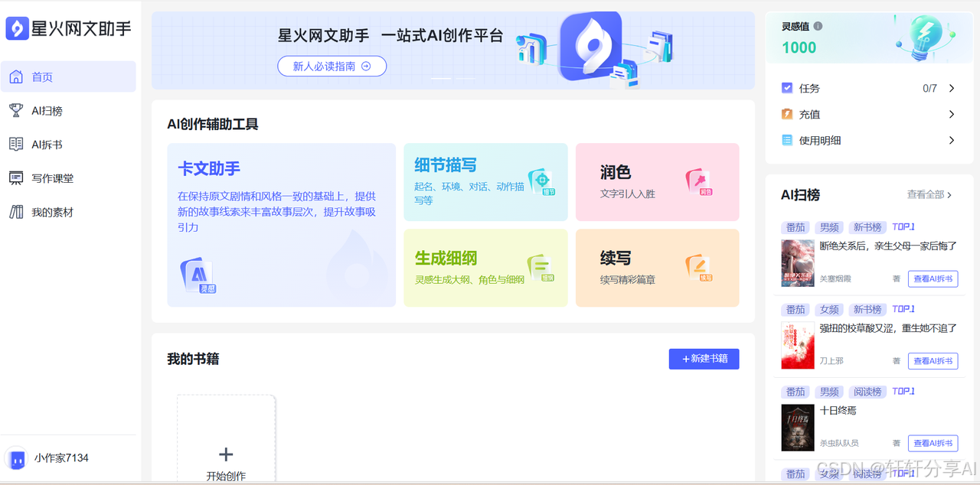The height and width of the screenshot is (485, 980).
Task: Click the title 断绝关系后，亲生父母一家后悔了
Action: tap(888, 246)
